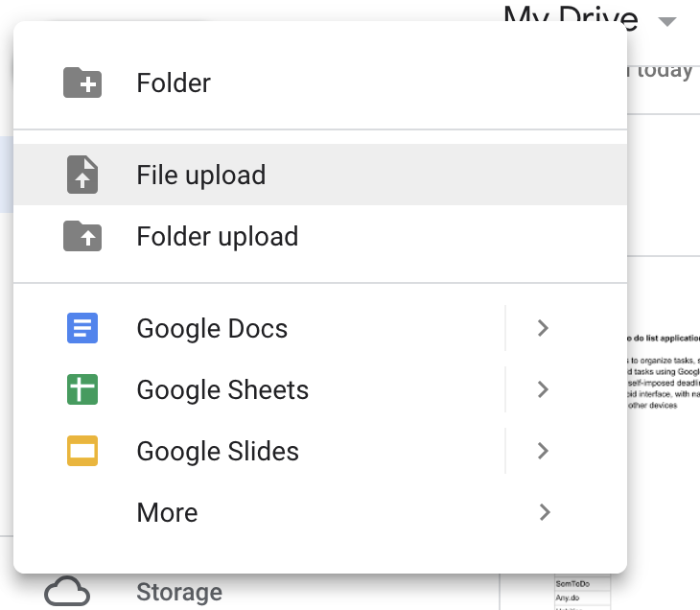Viewport: 700px width, 610px height.
Task: Click the new Folder plus icon
Action: [x=82, y=82]
